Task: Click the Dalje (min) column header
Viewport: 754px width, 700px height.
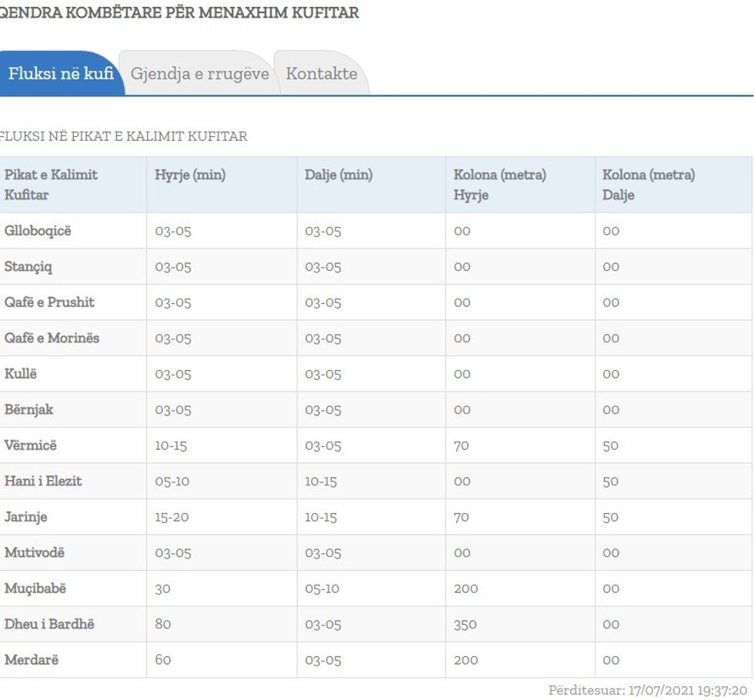Action: 339,175
